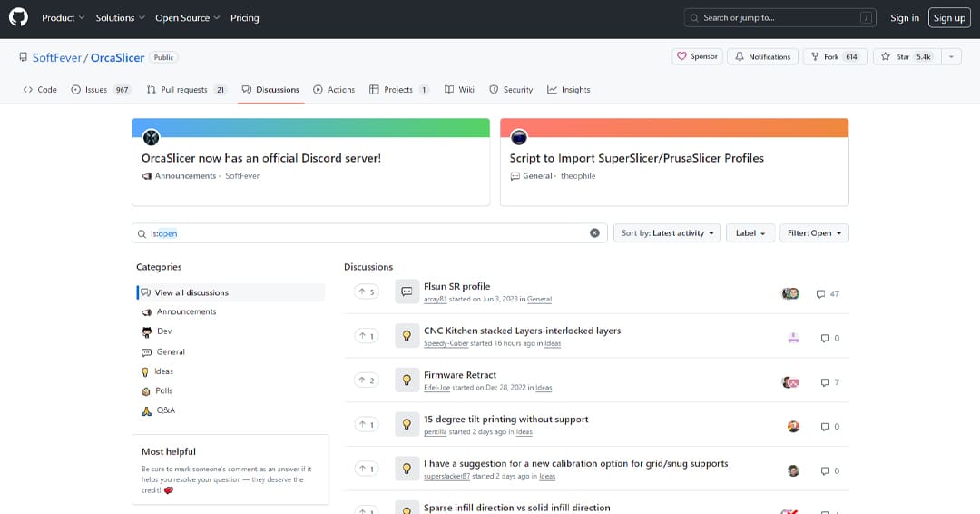Viewport: 980px width, 514px height.
Task: Switch to the Wiki tab
Action: [459, 89]
